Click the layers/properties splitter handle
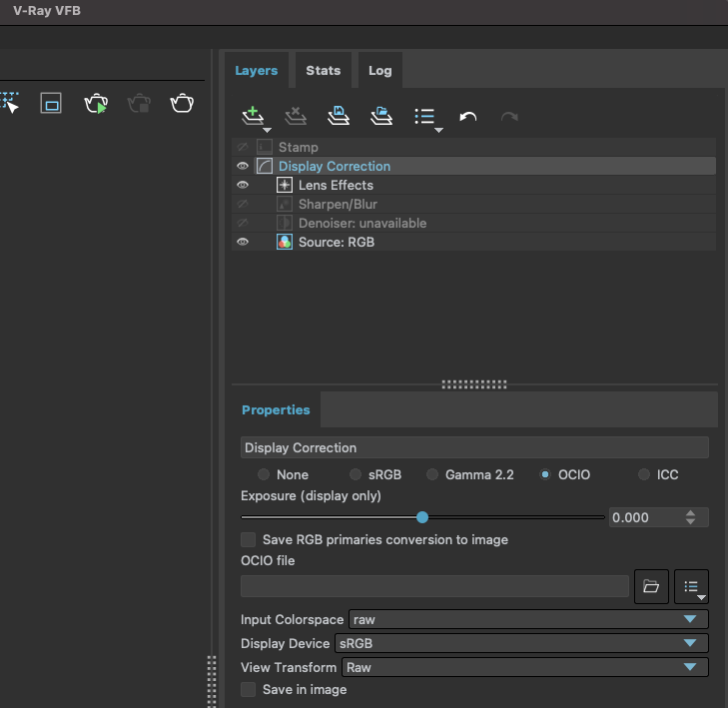Screen dimensions: 728x708 [474, 384]
